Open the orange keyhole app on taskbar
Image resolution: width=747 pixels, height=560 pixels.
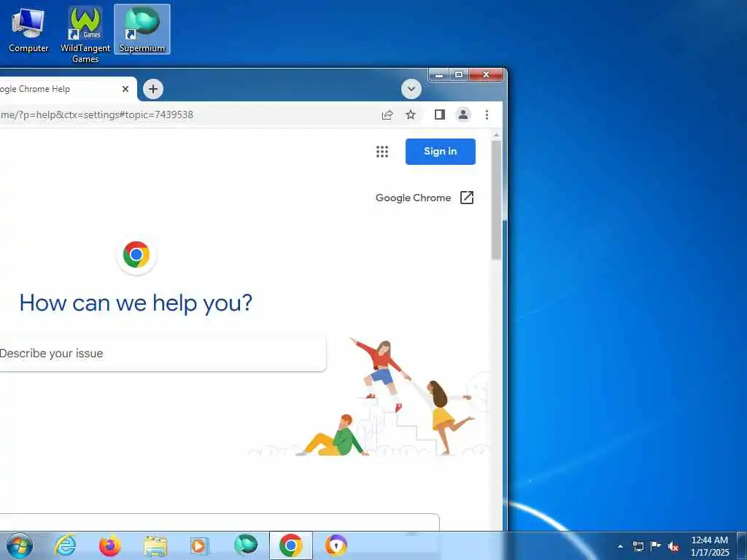(336, 545)
